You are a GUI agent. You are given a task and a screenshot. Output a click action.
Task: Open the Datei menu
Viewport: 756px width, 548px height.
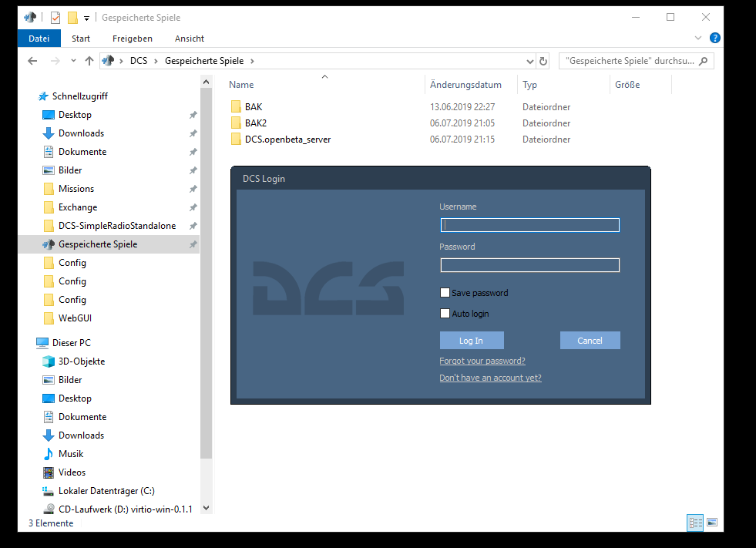coord(39,39)
